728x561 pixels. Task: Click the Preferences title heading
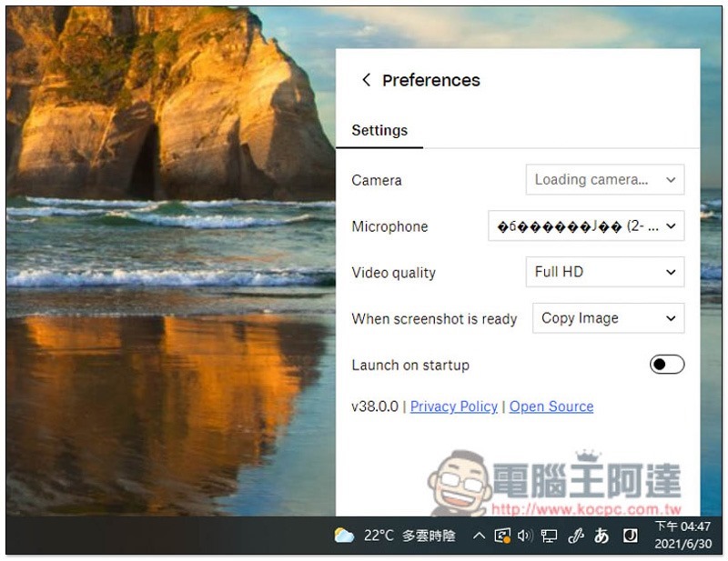click(430, 80)
